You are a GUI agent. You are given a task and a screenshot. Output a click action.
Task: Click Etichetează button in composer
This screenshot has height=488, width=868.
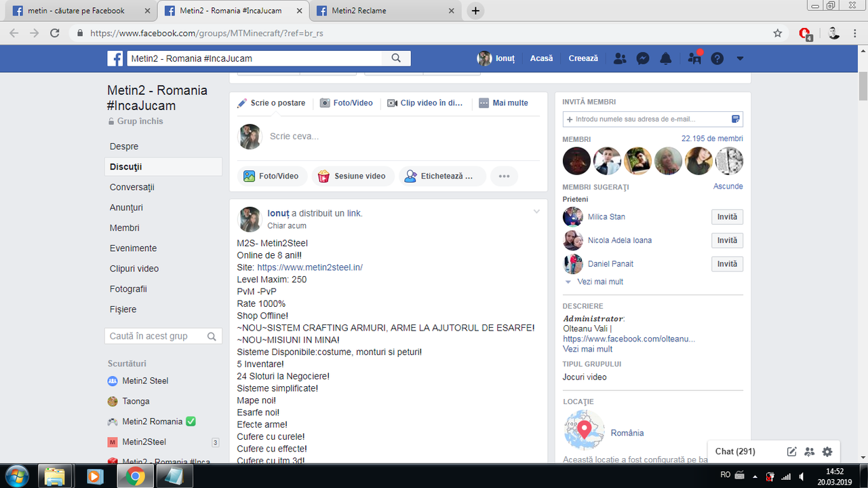pos(442,176)
